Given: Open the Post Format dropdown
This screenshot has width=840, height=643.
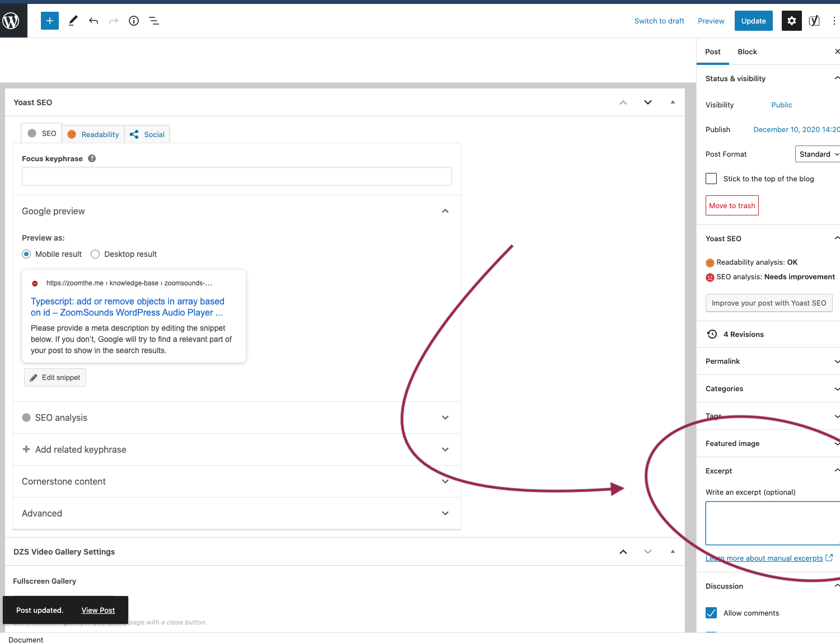Looking at the screenshot, I should coord(818,154).
